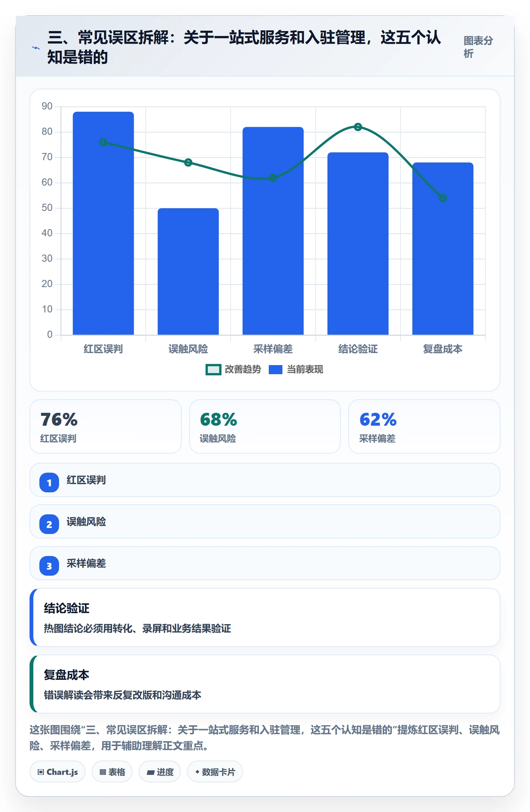Open the 结论验证 note card
This screenshot has width=530, height=812.
tap(265, 617)
